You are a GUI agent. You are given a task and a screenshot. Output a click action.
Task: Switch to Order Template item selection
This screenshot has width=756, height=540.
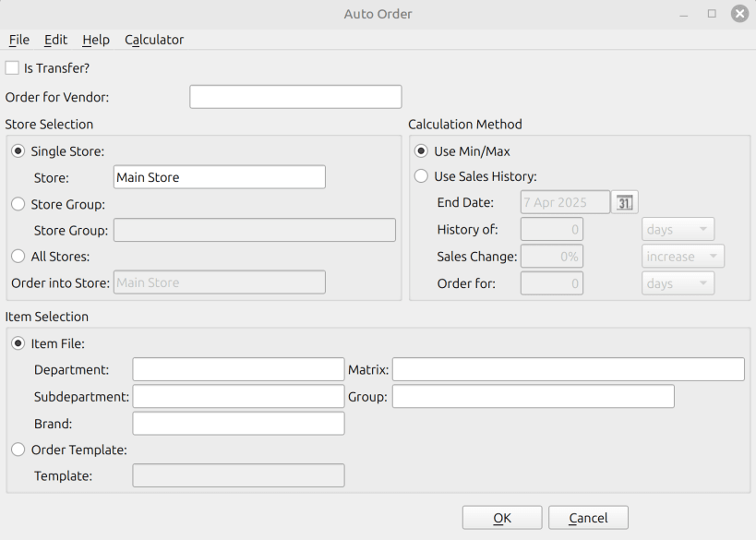tap(18, 450)
